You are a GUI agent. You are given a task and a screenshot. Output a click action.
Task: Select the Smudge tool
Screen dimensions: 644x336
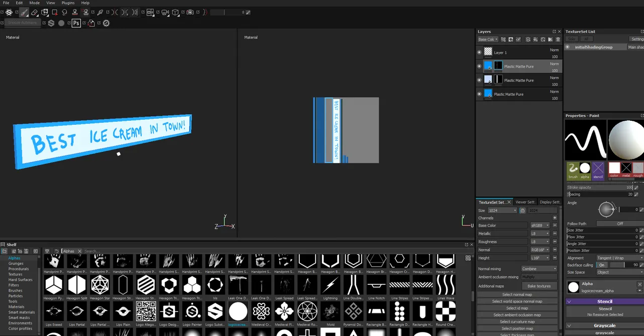click(64, 13)
